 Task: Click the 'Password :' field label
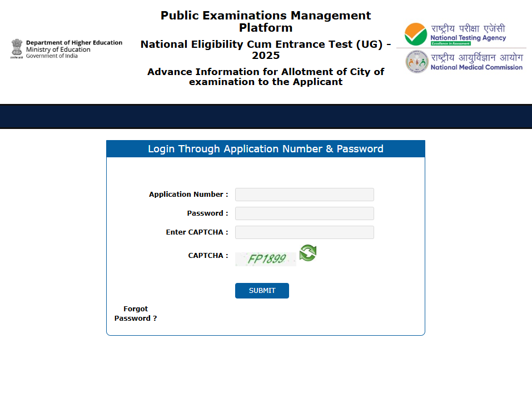pos(207,213)
